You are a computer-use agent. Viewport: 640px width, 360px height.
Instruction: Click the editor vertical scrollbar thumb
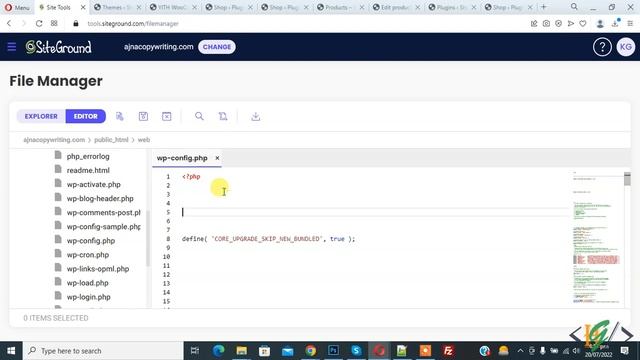coord(627,179)
